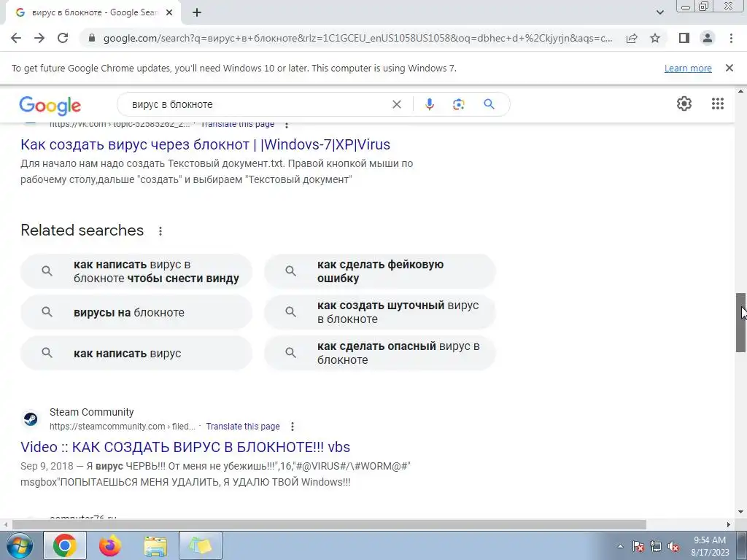This screenshot has width=747, height=560.
Task: Open Windows Explorer from the taskbar
Action: [x=155, y=546]
